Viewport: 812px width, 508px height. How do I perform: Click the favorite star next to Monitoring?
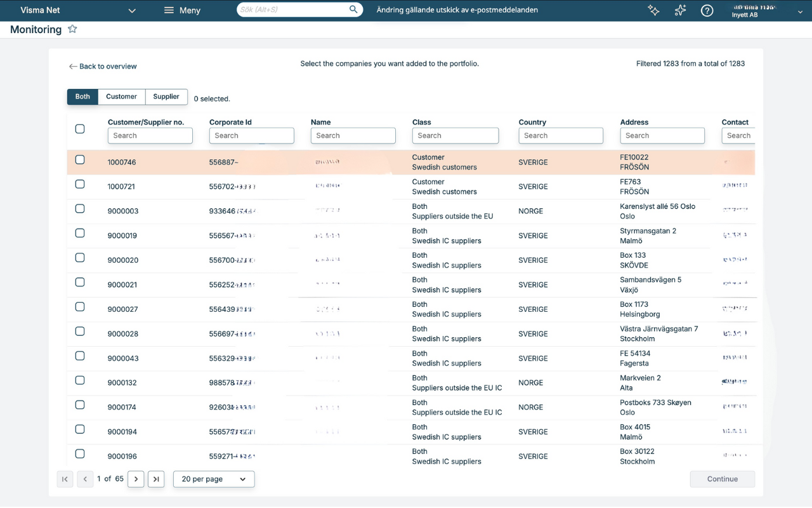tap(72, 29)
